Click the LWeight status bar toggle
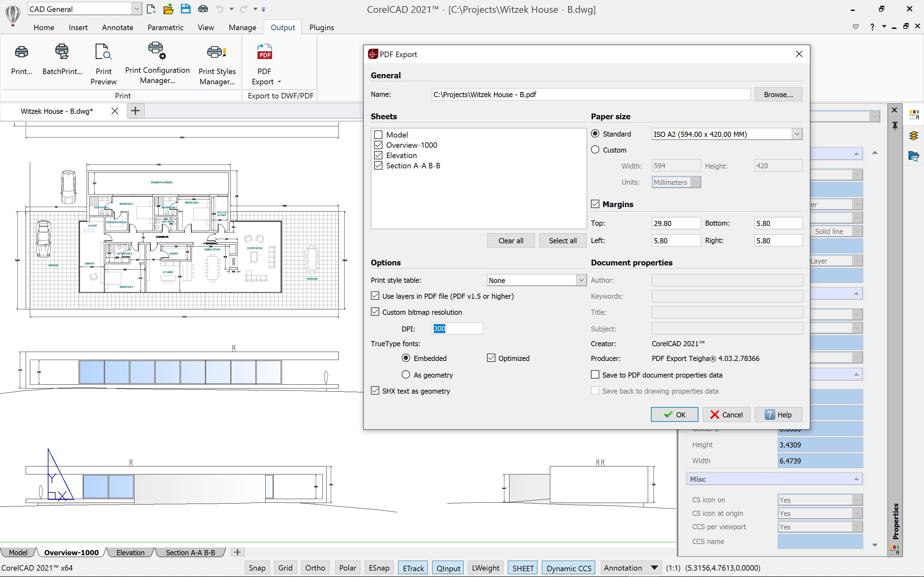 coord(485,568)
